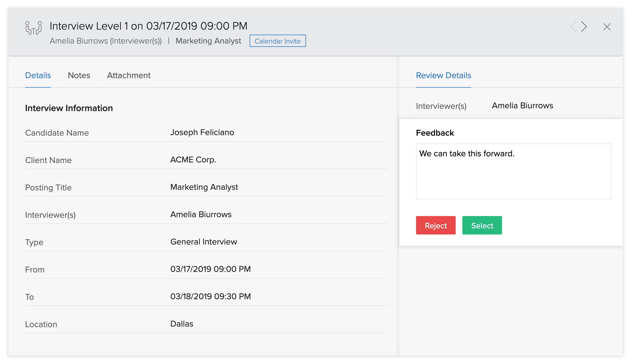This screenshot has height=364, width=631.
Task: Click the Dallas location value
Action: 182,324
